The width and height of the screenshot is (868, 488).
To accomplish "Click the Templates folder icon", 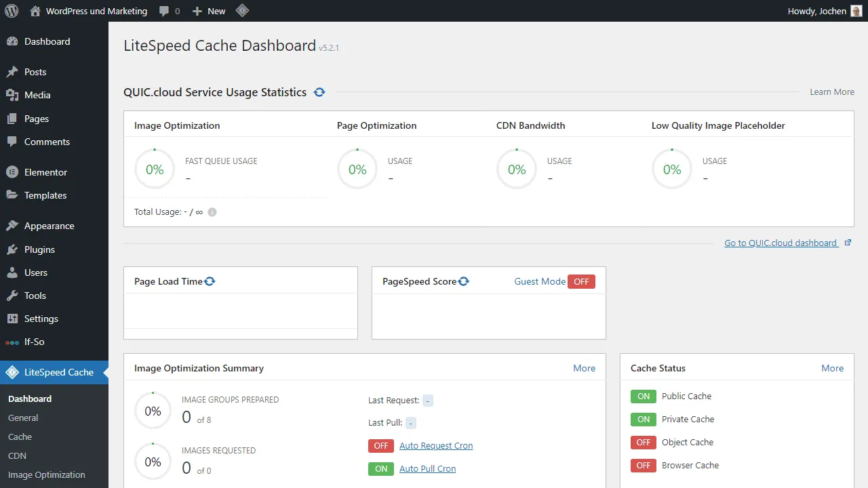I will coord(12,195).
